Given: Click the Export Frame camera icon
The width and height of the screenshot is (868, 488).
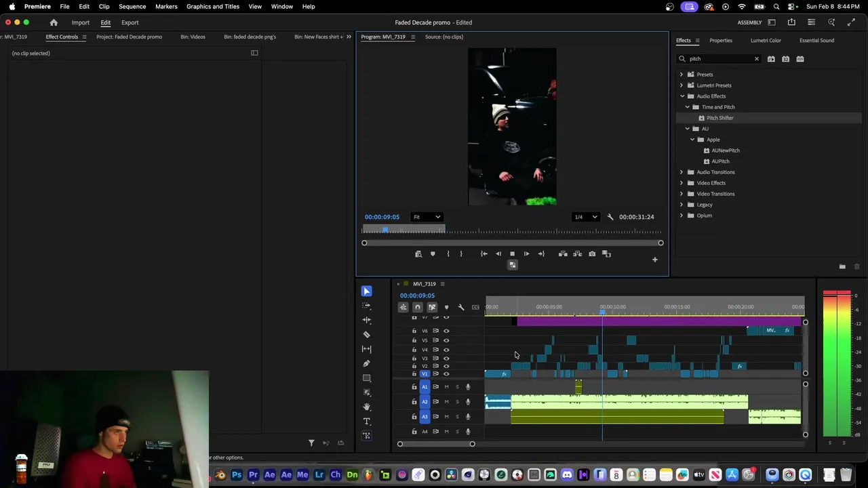Looking at the screenshot, I should click(592, 254).
